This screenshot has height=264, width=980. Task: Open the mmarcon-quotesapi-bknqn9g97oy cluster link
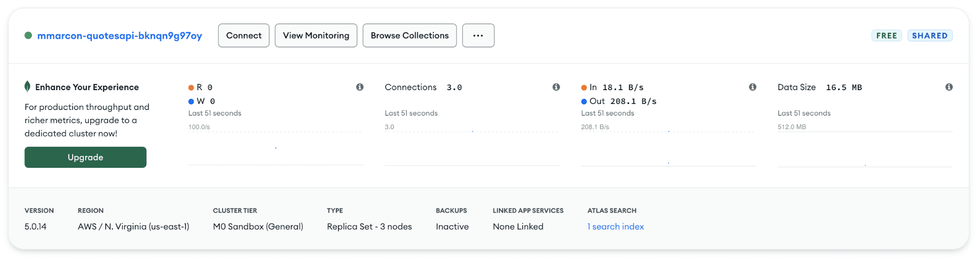120,36
